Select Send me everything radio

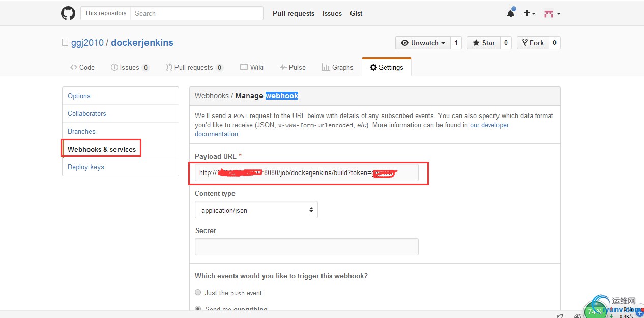coord(198,309)
